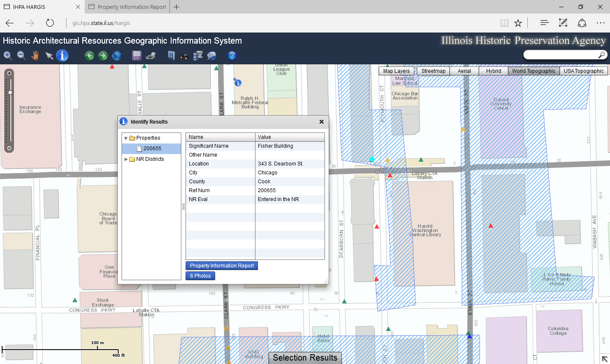This screenshot has width=610, height=364.
Task: Switch basemap to Aerial
Action: 464,71
